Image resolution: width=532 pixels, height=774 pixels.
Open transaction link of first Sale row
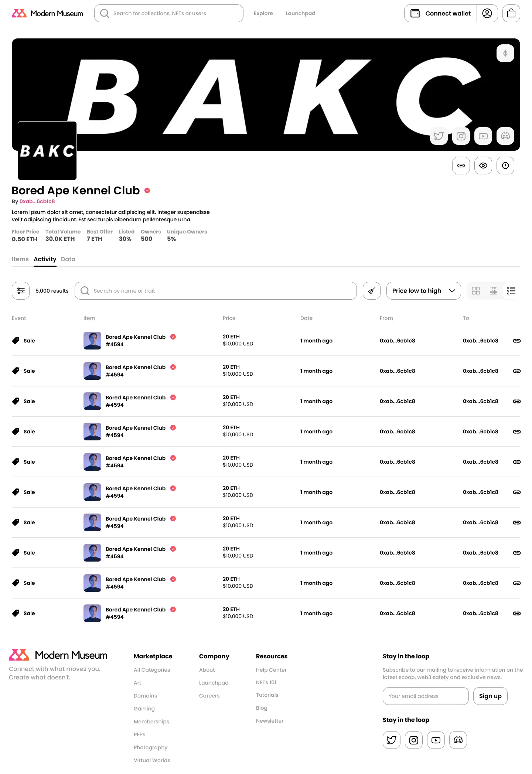[x=517, y=341]
